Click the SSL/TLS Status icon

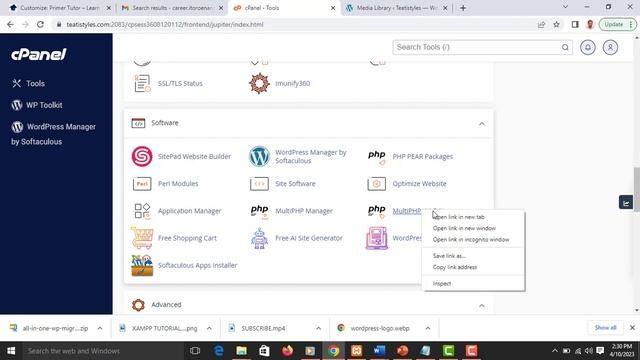[x=142, y=83]
